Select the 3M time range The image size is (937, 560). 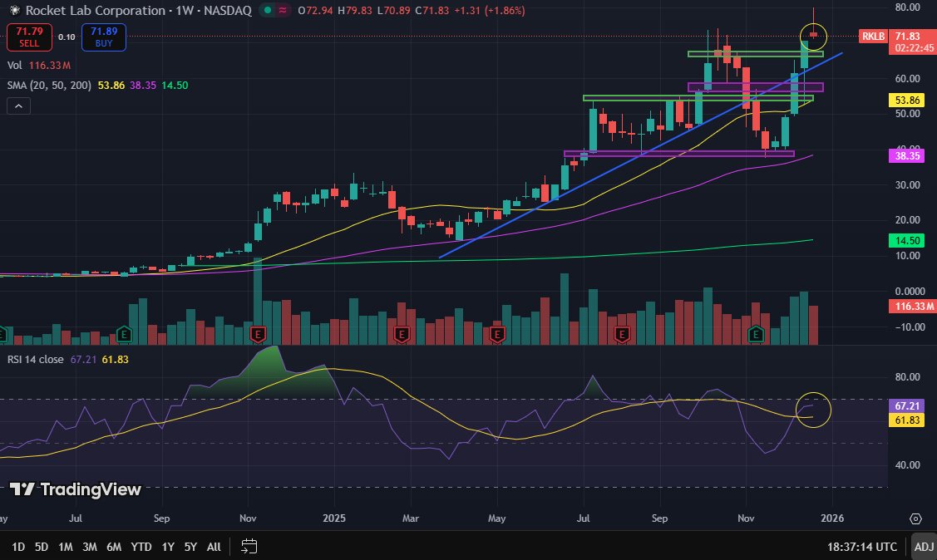[x=90, y=546]
